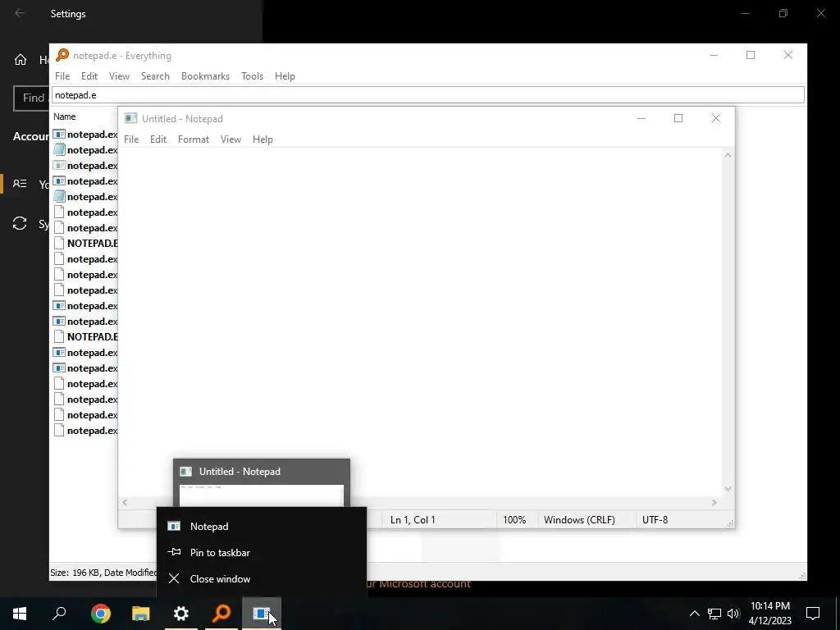The height and width of the screenshot is (630, 840).
Task: Open the volume speaker tray icon
Action: coord(733,614)
